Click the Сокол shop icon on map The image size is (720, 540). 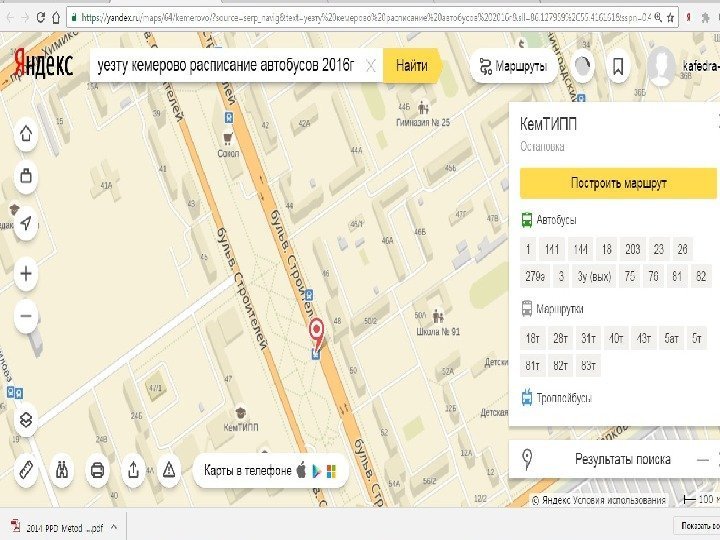tap(228, 138)
